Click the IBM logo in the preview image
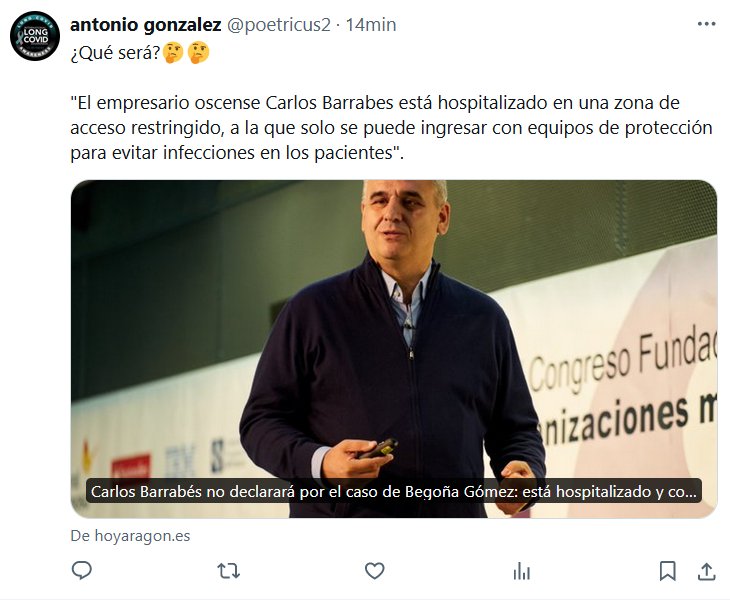This screenshot has height=600, width=730. (180, 460)
